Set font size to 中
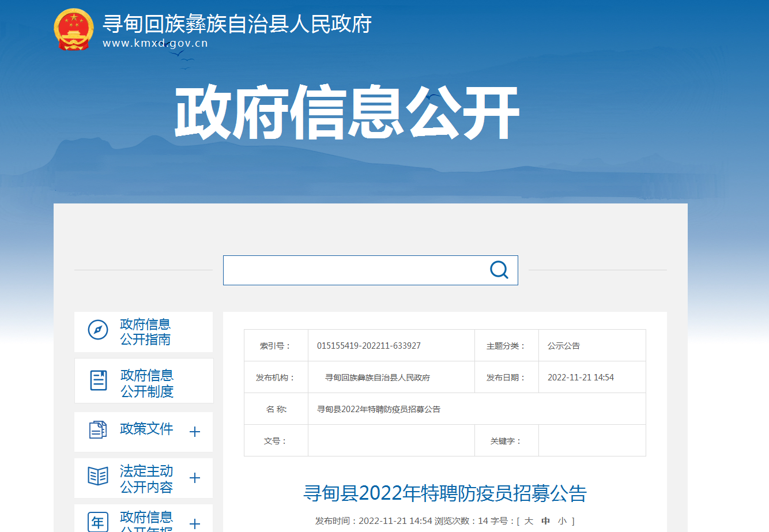The image size is (769, 532). (x=545, y=521)
